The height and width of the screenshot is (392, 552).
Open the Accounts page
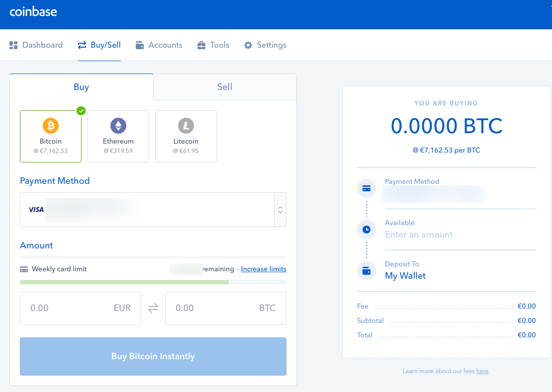pyautogui.click(x=159, y=45)
